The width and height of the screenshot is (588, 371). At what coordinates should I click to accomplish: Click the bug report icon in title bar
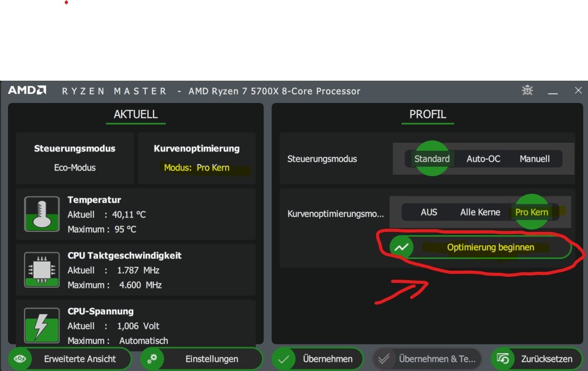coord(527,90)
